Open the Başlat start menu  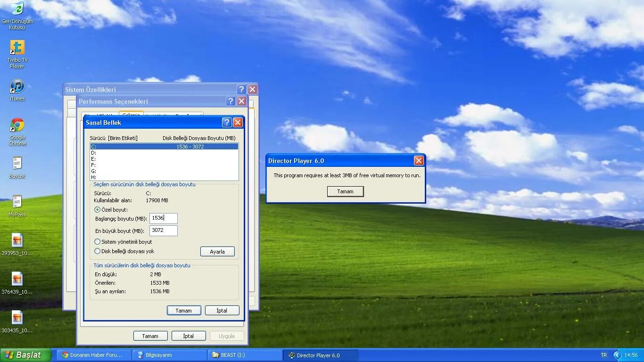pyautogui.click(x=25, y=355)
